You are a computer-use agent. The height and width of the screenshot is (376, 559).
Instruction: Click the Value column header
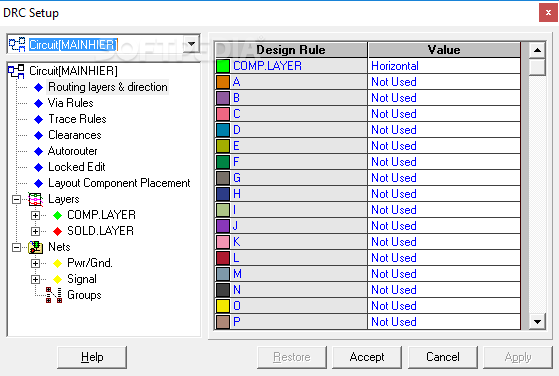coord(444,50)
